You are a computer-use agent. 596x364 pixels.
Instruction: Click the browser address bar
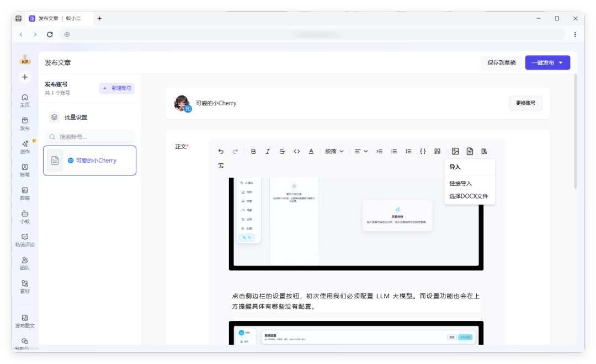(x=312, y=35)
